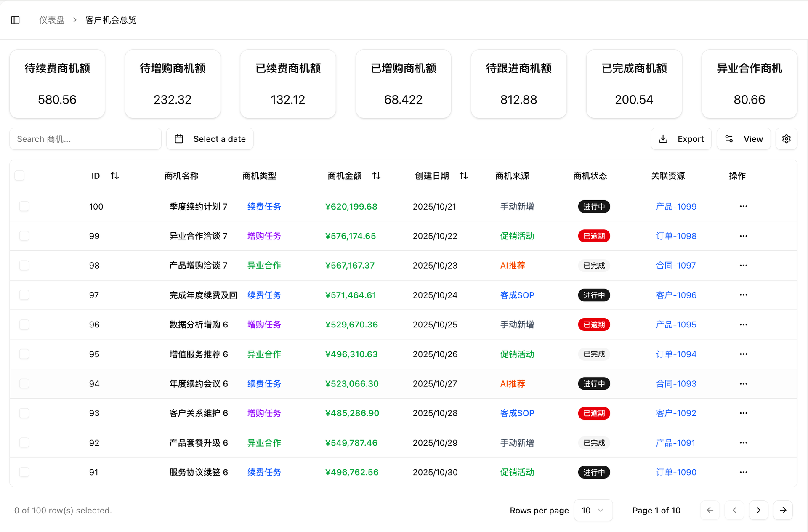
Task: Open actions menu for 服务协议续签 6
Action: tap(743, 472)
